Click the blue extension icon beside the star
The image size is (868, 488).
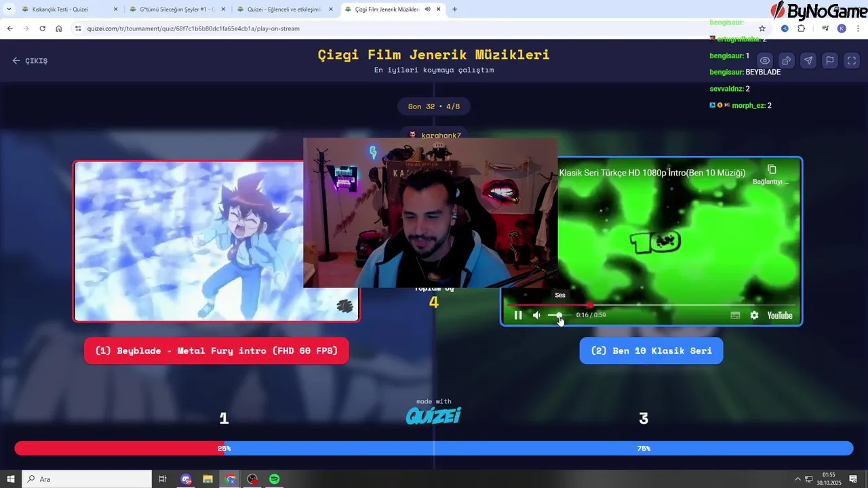tap(785, 28)
